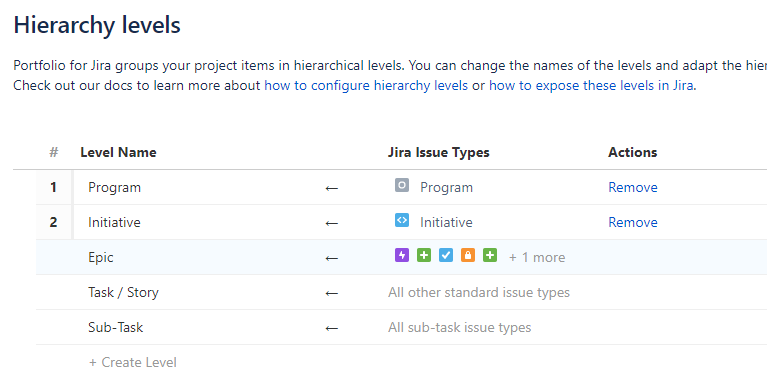Click the arrow in the Epic row
This screenshot has height=390, width=767.
click(332, 258)
